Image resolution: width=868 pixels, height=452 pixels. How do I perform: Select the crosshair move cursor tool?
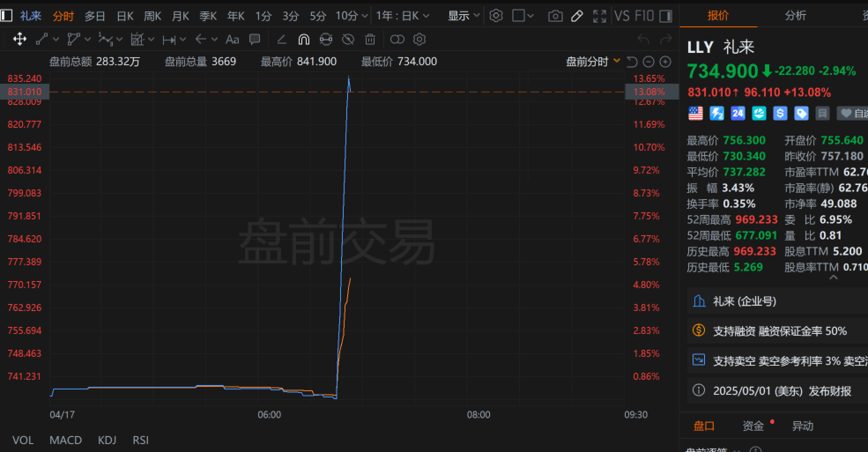pos(19,39)
